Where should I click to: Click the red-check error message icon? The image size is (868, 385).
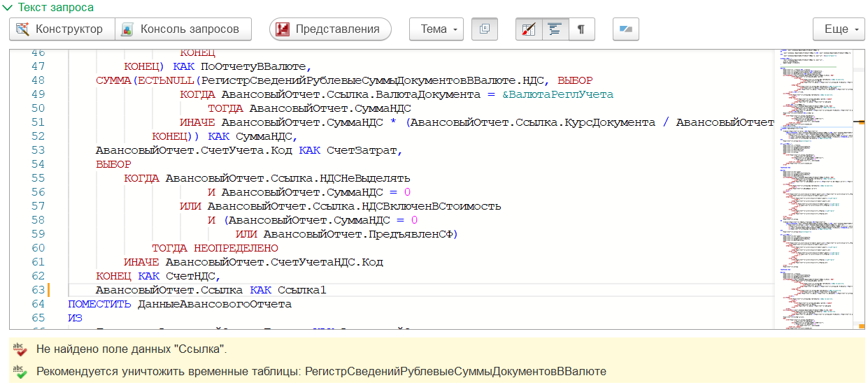point(20,349)
